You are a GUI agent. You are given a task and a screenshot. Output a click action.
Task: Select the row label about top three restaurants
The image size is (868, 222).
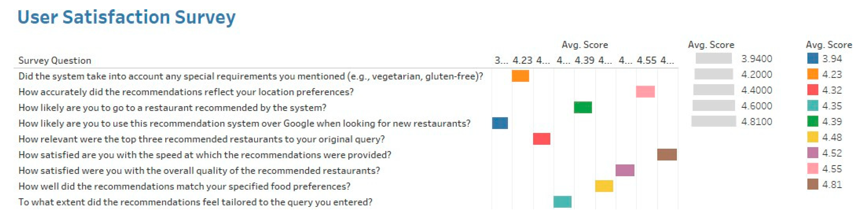[201, 139]
